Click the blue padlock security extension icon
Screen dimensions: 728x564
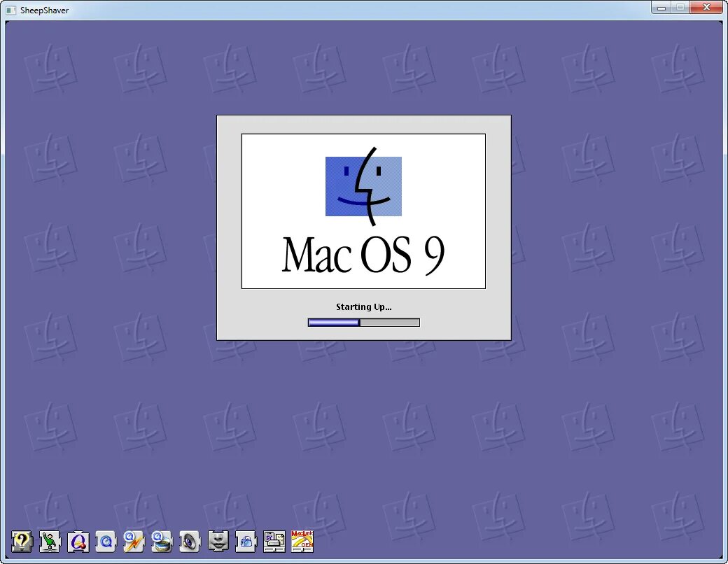246,541
